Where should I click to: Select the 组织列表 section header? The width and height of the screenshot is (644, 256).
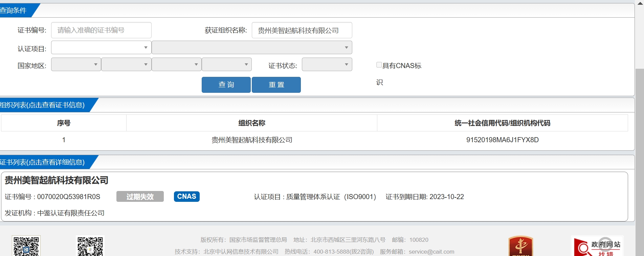tap(42, 105)
